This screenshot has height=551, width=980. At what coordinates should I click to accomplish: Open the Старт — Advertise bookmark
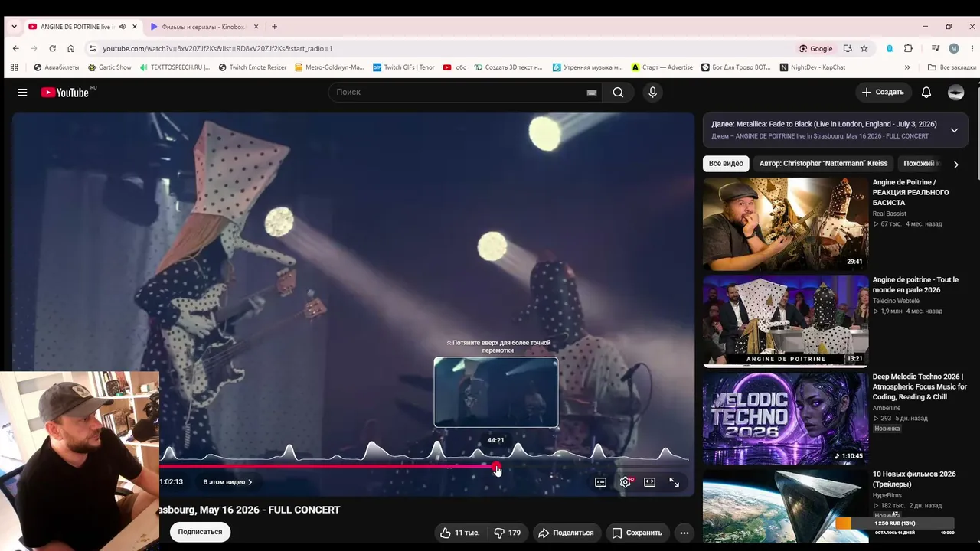click(x=662, y=67)
